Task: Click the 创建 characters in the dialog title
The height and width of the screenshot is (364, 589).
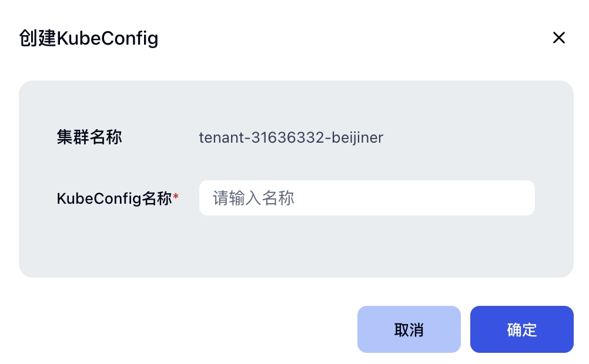Action: (x=38, y=39)
